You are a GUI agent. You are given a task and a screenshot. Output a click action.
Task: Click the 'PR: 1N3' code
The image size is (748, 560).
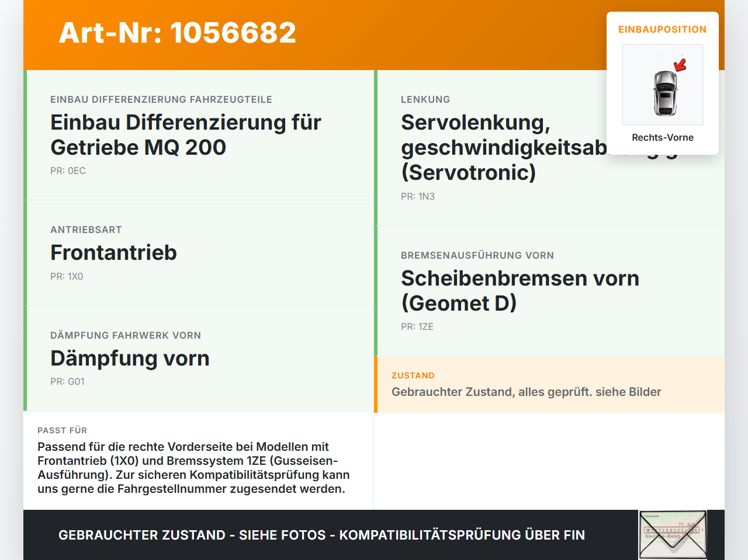[418, 196]
